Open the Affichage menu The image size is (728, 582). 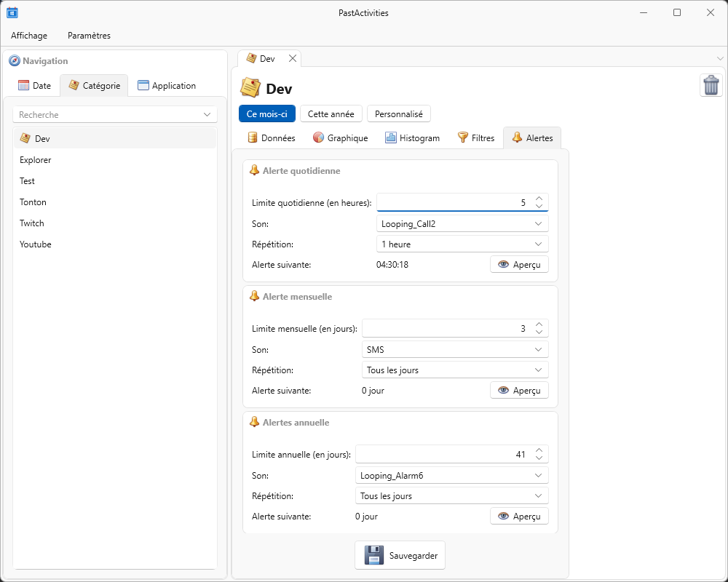29,35
